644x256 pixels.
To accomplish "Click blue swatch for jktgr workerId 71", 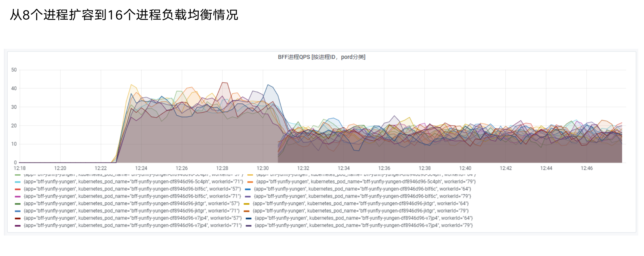I will [x=18, y=211].
